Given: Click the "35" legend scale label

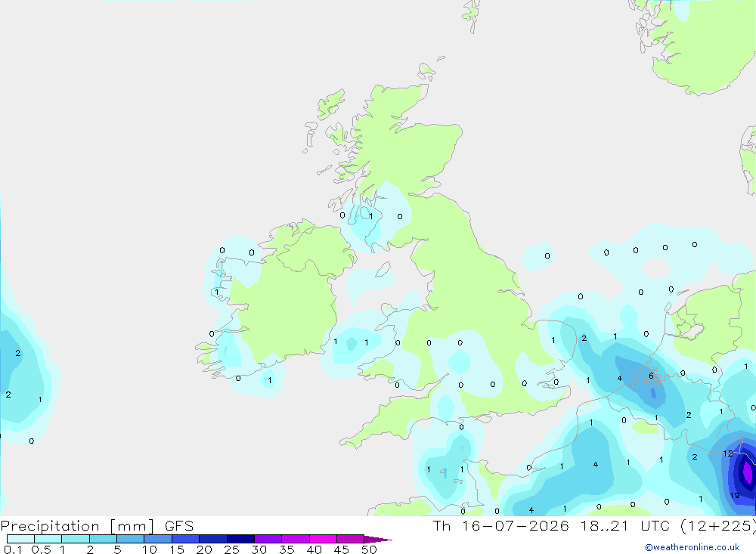Looking at the screenshot, I should [x=287, y=549].
